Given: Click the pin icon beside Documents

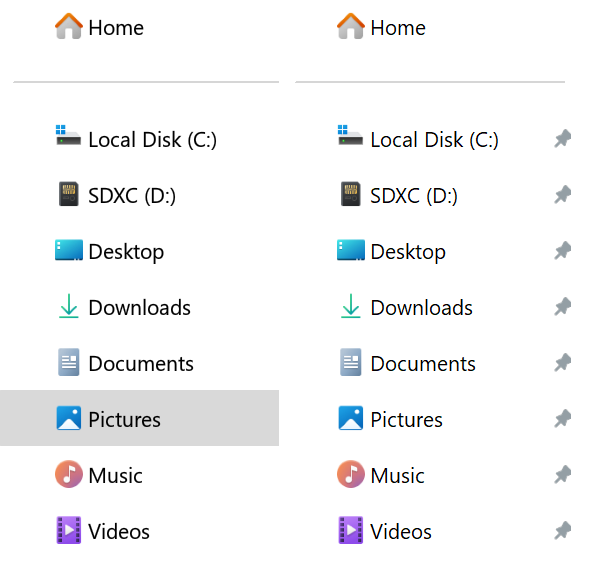Looking at the screenshot, I should pyautogui.click(x=563, y=363).
